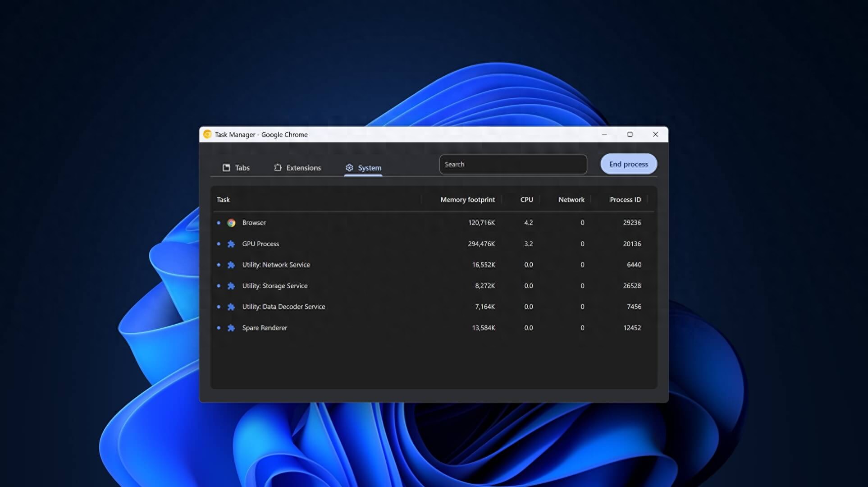This screenshot has width=868, height=487.
Task: Click the End process button
Action: 629,164
